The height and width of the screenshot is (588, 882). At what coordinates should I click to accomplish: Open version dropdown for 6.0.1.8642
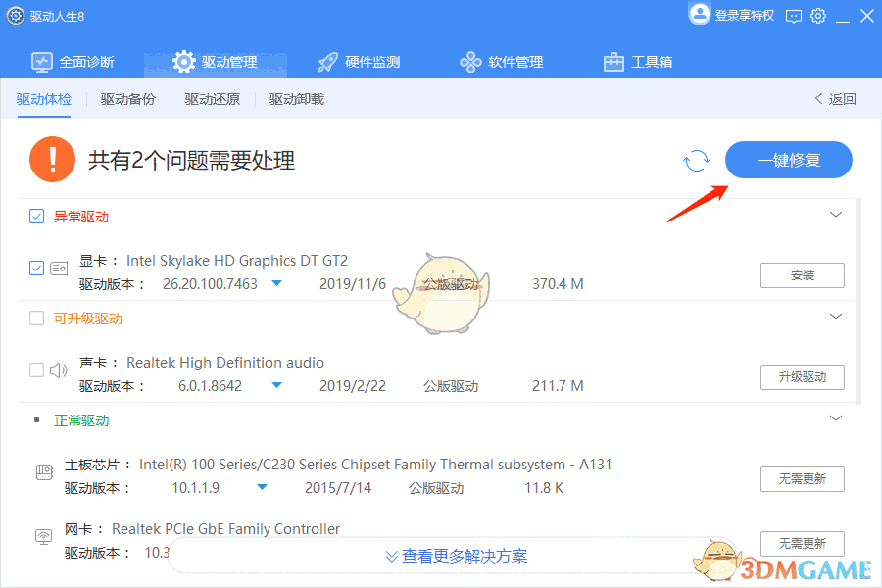276,385
